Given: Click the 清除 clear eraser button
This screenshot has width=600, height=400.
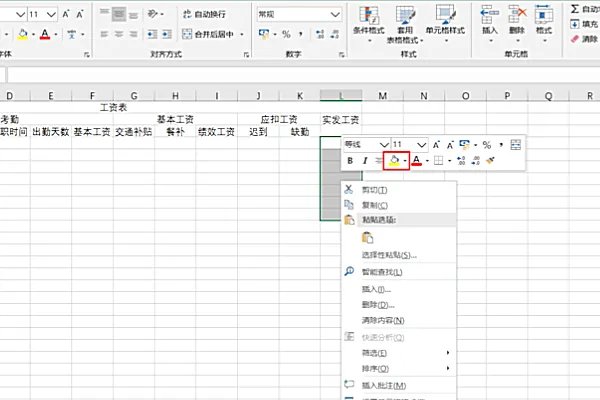Looking at the screenshot, I should (584, 39).
